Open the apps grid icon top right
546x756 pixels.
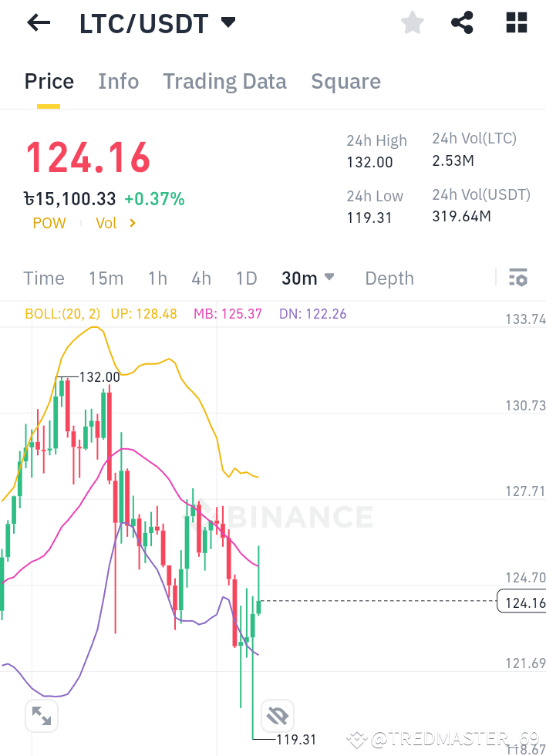(x=515, y=22)
